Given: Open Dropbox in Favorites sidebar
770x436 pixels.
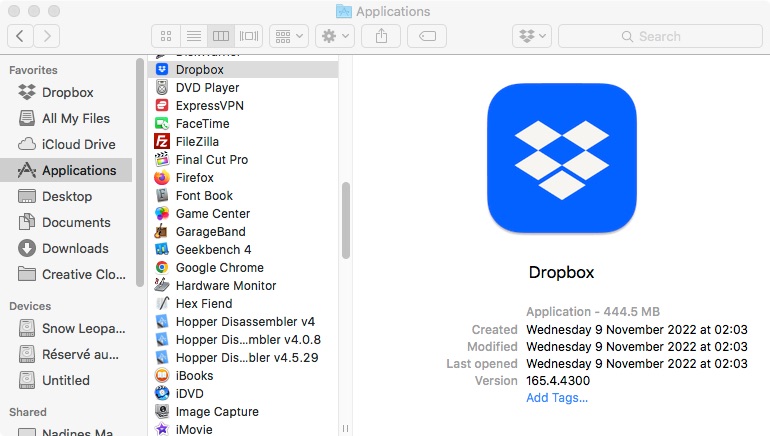Looking at the screenshot, I should (66, 92).
